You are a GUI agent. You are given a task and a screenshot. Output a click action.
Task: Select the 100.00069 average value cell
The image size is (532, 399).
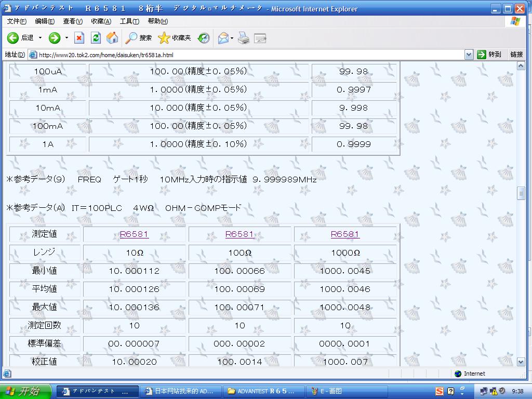(240, 289)
